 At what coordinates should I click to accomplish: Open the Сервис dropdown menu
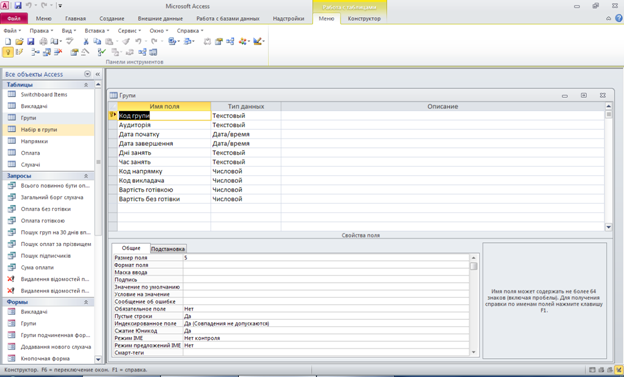click(x=129, y=31)
